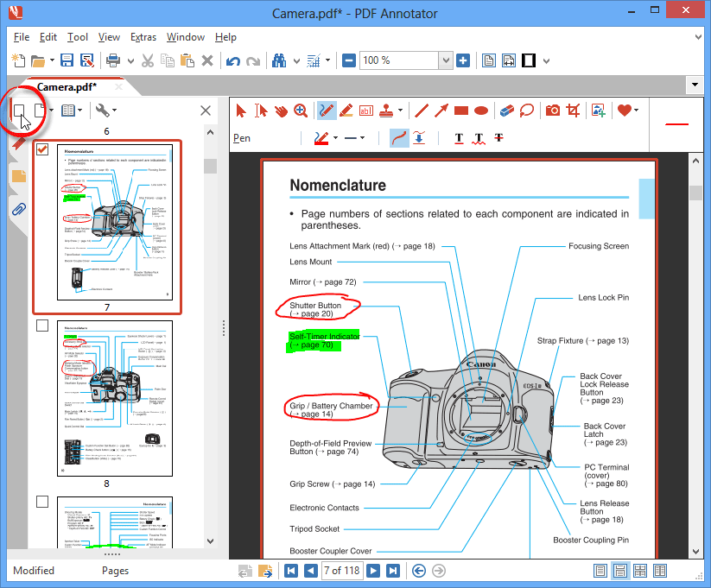Select the Camera.pdf document tab
This screenshot has width=711, height=588.
coord(67,87)
